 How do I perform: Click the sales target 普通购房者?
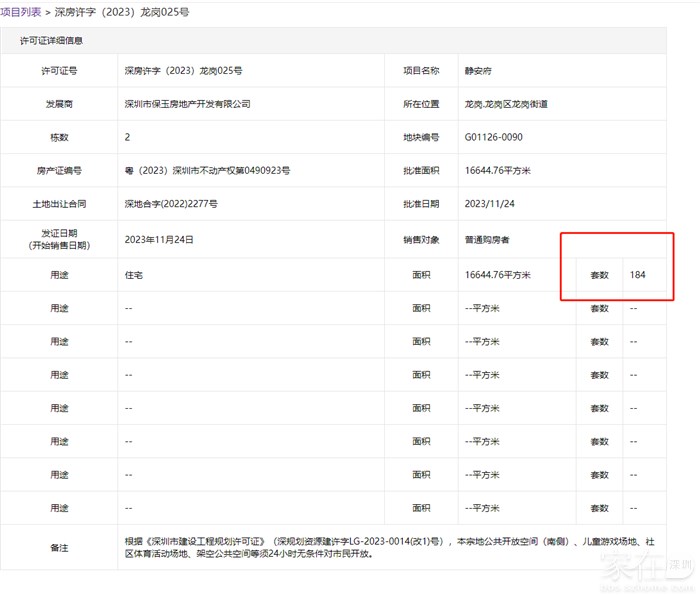click(487, 240)
